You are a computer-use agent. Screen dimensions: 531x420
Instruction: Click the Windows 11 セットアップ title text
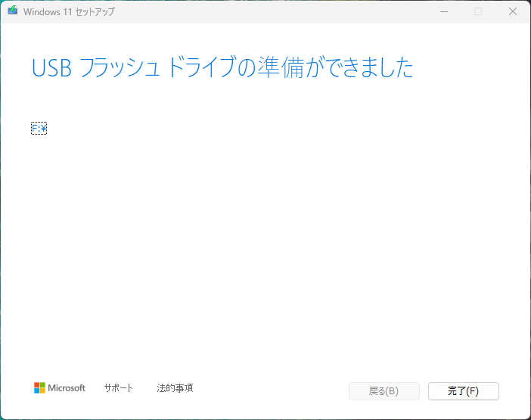pyautogui.click(x=69, y=12)
